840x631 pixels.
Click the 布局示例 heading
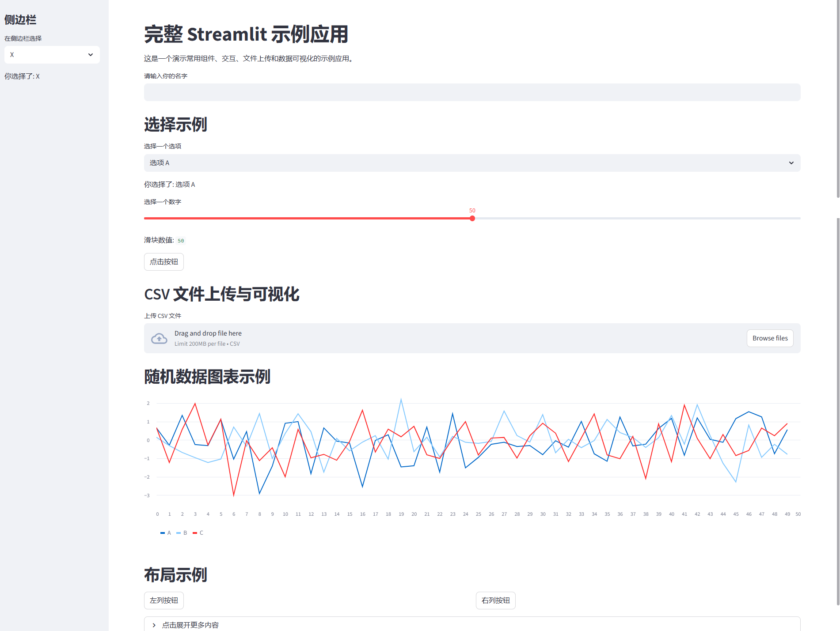pos(175,575)
